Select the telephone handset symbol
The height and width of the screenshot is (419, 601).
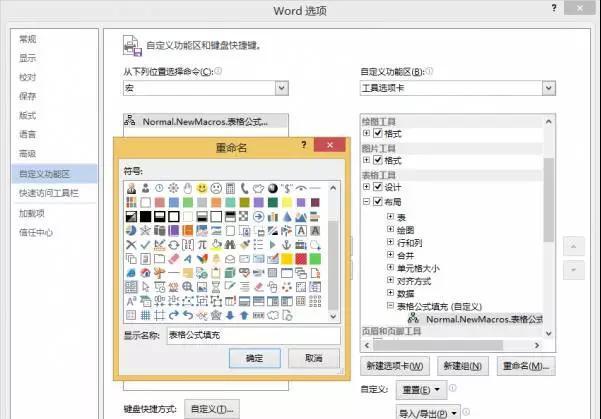[x=244, y=188]
